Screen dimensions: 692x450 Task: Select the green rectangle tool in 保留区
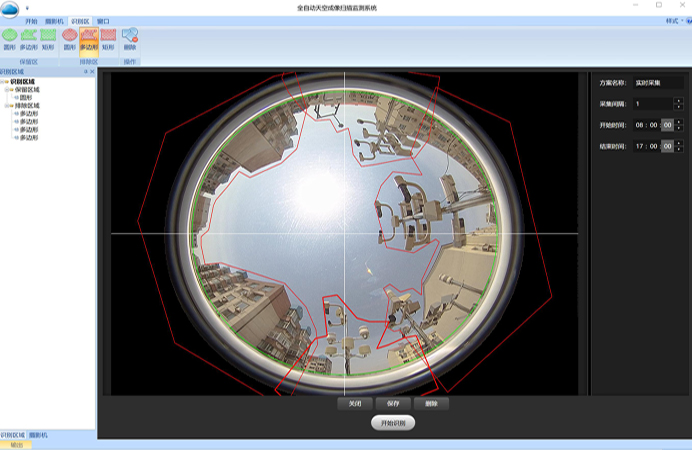48,38
